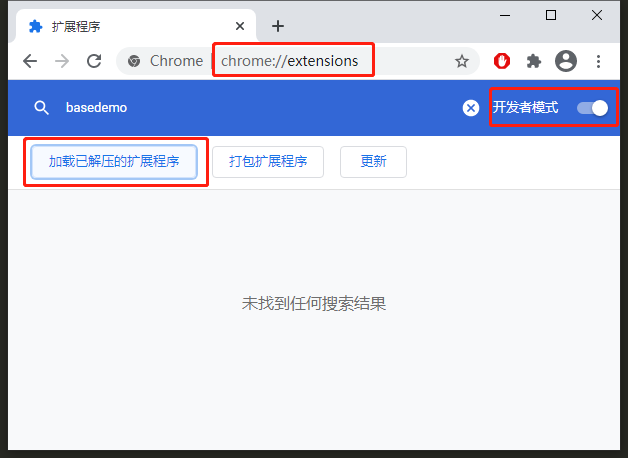
Task: Click the search magnifier icon
Action: click(x=41, y=108)
